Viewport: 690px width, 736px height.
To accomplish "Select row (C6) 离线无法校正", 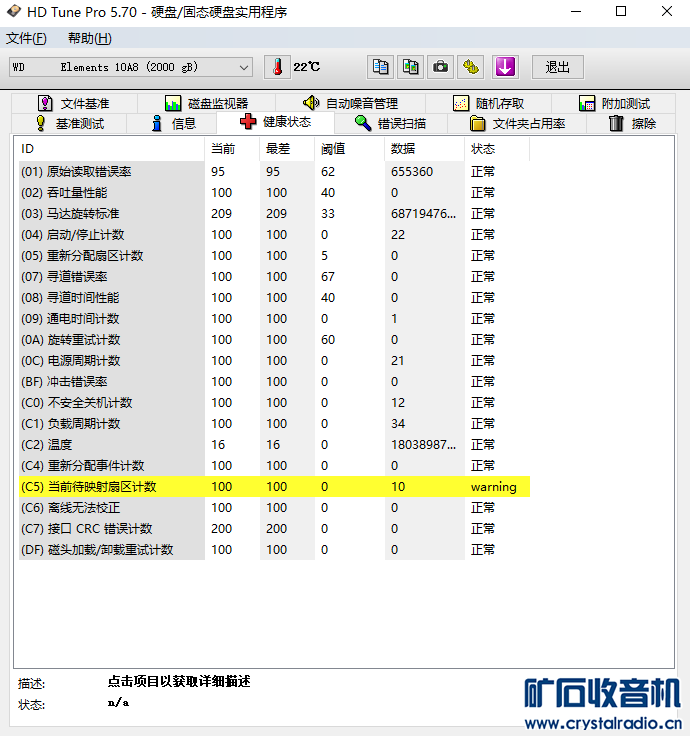I will pos(274,508).
